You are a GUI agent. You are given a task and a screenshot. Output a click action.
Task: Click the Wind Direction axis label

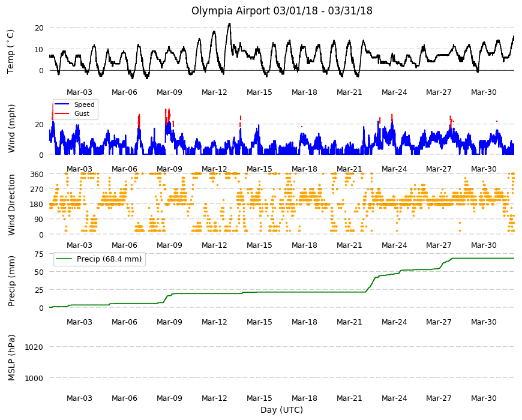click(11, 205)
